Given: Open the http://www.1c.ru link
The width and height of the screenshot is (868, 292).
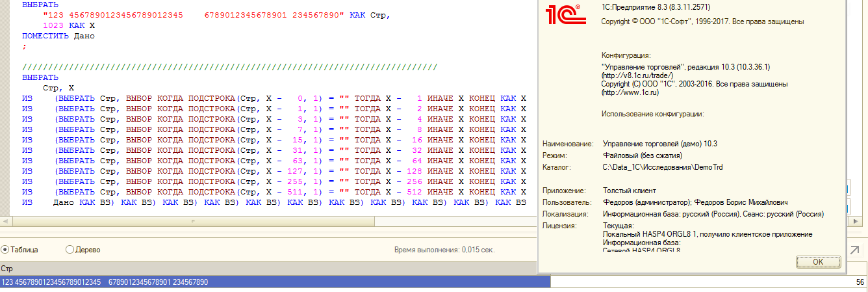Looking at the screenshot, I should pos(631,92).
